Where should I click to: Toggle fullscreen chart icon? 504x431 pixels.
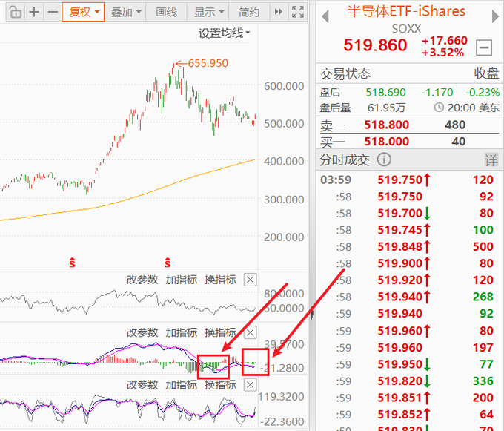(298, 12)
